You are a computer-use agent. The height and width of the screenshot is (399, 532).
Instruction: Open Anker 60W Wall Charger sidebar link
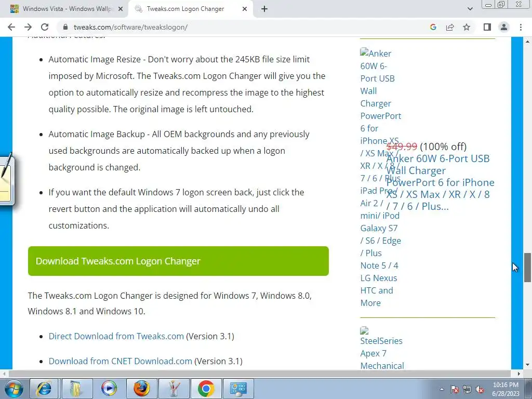(x=380, y=178)
